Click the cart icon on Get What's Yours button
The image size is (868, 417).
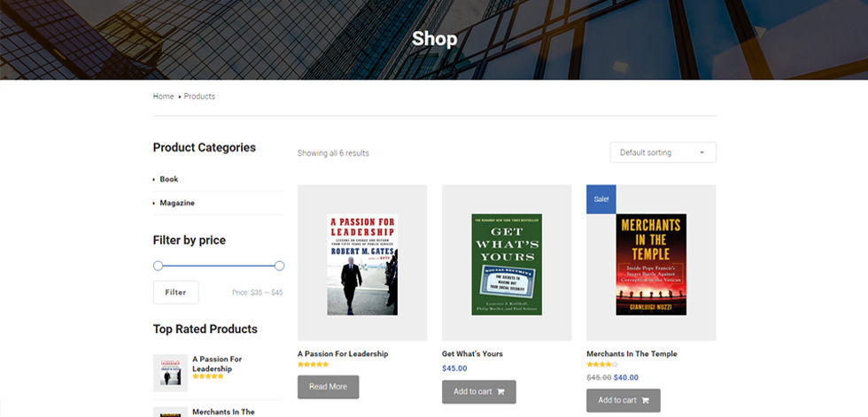500,392
